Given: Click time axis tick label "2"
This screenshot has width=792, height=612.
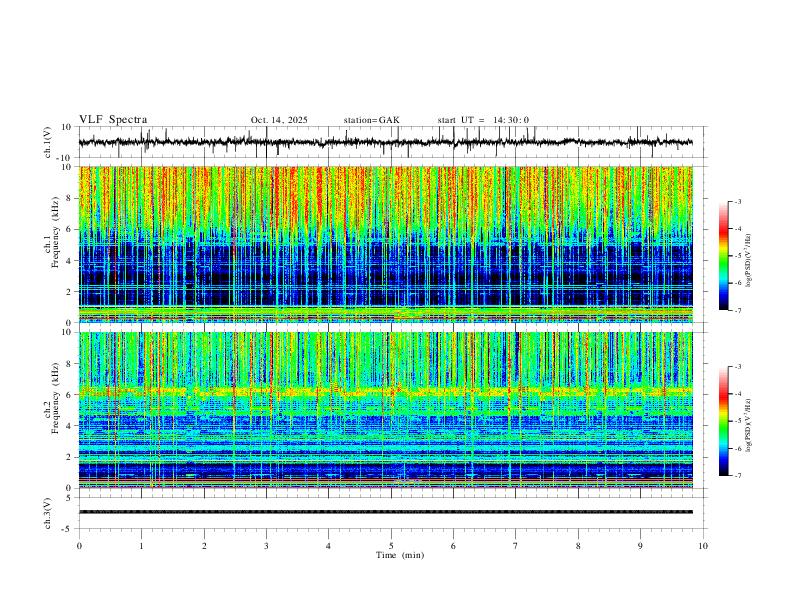Looking at the screenshot, I should click(204, 546).
